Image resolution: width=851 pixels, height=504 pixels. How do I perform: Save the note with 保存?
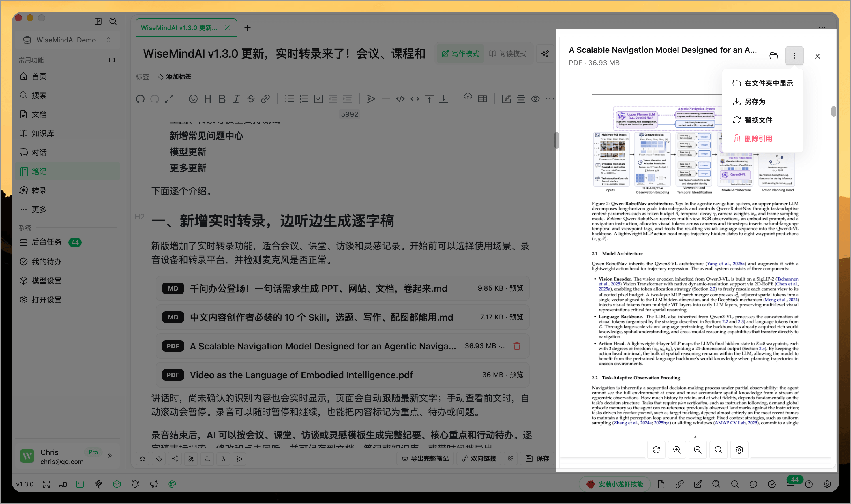click(x=537, y=459)
